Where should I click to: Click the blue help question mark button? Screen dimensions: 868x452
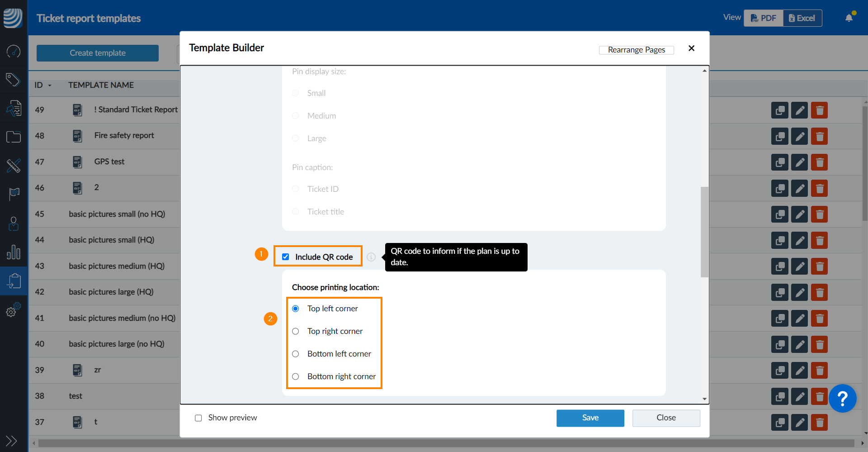coord(842,399)
